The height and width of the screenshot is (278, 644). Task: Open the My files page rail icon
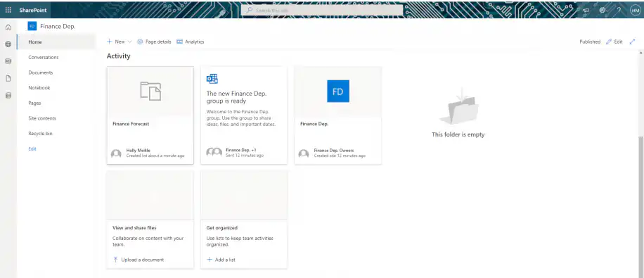point(8,79)
